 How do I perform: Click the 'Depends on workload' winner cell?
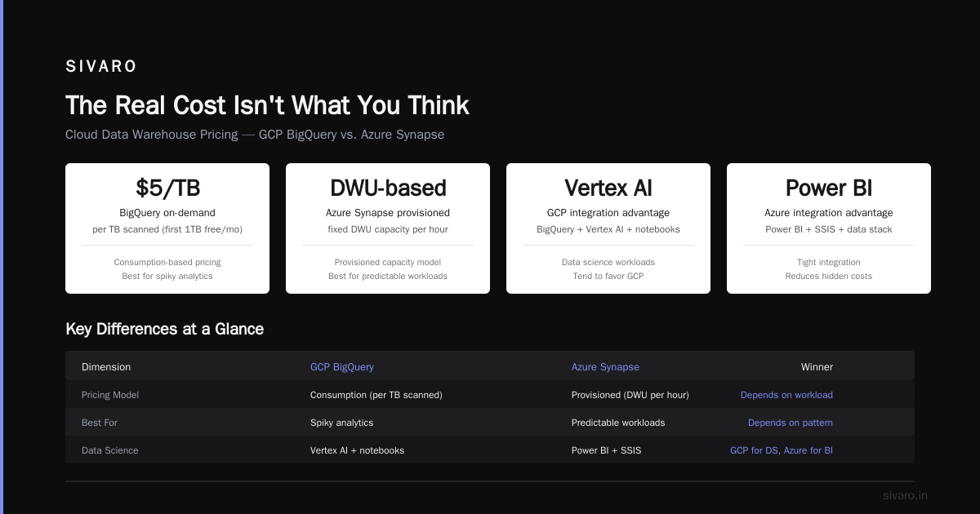[786, 395]
